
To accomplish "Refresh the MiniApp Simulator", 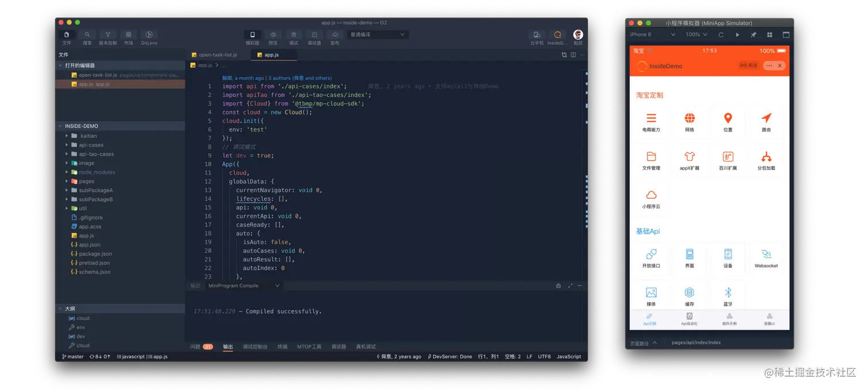I will tap(721, 34).
